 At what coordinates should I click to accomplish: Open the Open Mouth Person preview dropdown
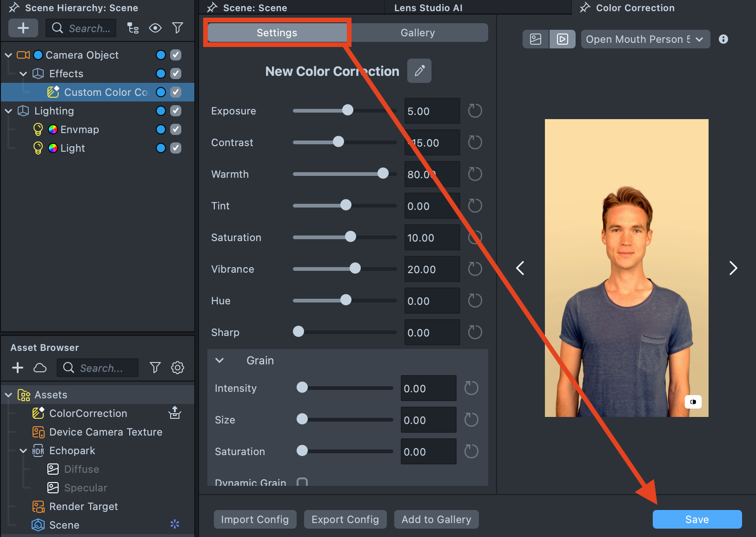pyautogui.click(x=645, y=39)
